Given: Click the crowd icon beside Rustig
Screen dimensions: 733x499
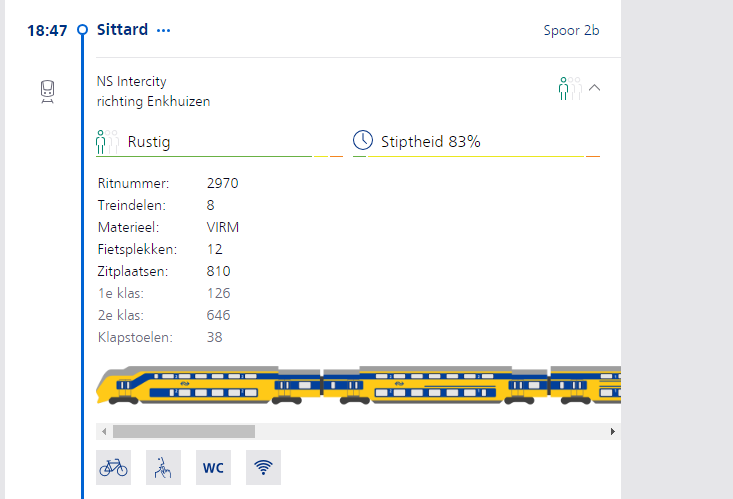Looking at the screenshot, I should point(107,141).
